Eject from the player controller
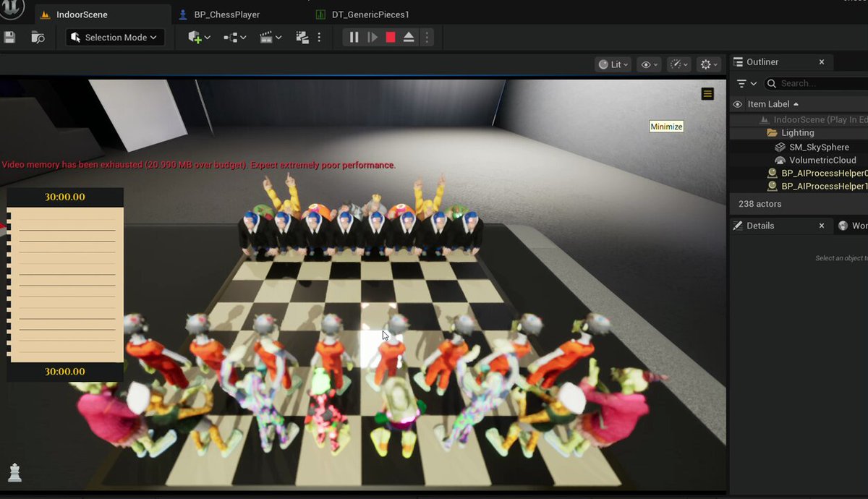The width and height of the screenshot is (868, 499). 409,37
